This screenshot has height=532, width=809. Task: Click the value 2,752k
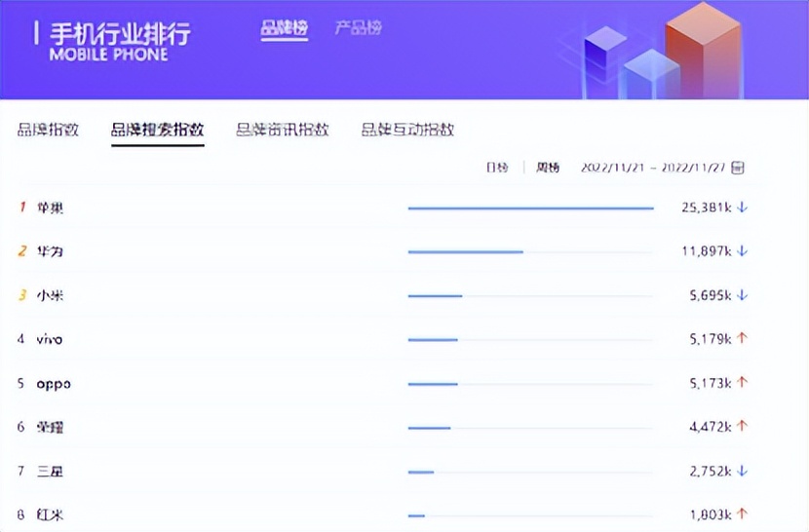[711, 471]
